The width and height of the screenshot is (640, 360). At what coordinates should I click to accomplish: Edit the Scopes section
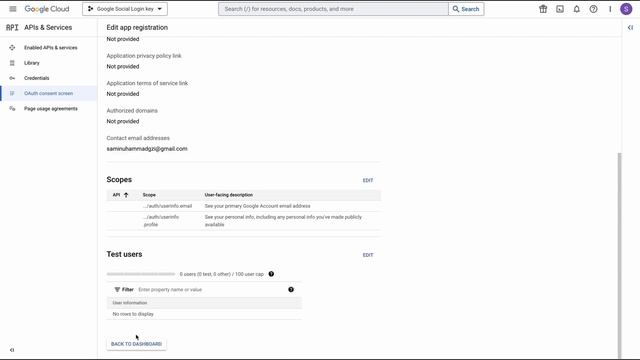click(368, 180)
